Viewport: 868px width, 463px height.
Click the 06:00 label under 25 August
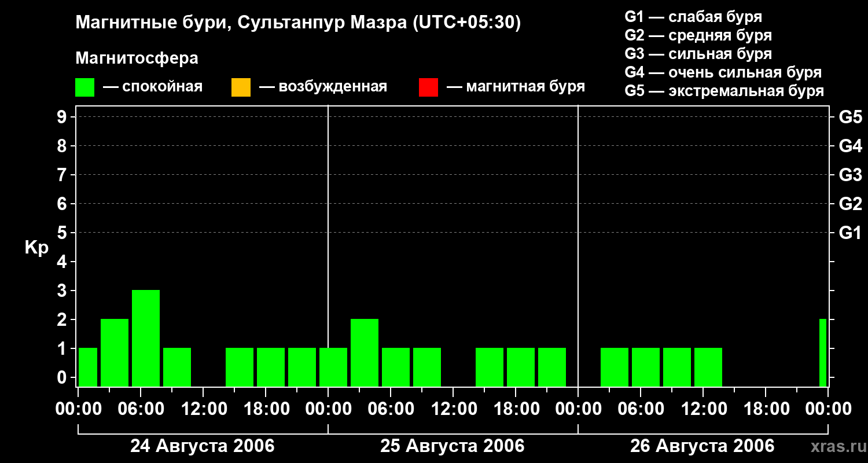391,409
